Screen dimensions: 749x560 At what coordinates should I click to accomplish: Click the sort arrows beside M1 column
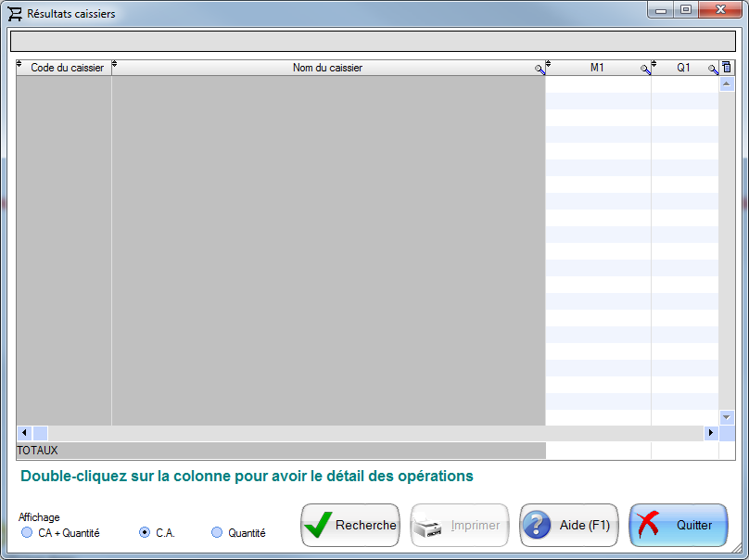tap(549, 65)
